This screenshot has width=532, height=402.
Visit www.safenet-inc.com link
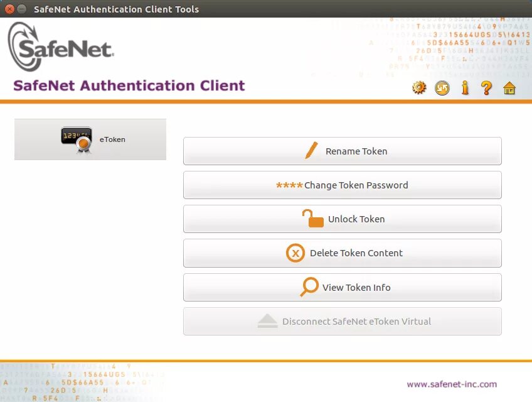[452, 384]
